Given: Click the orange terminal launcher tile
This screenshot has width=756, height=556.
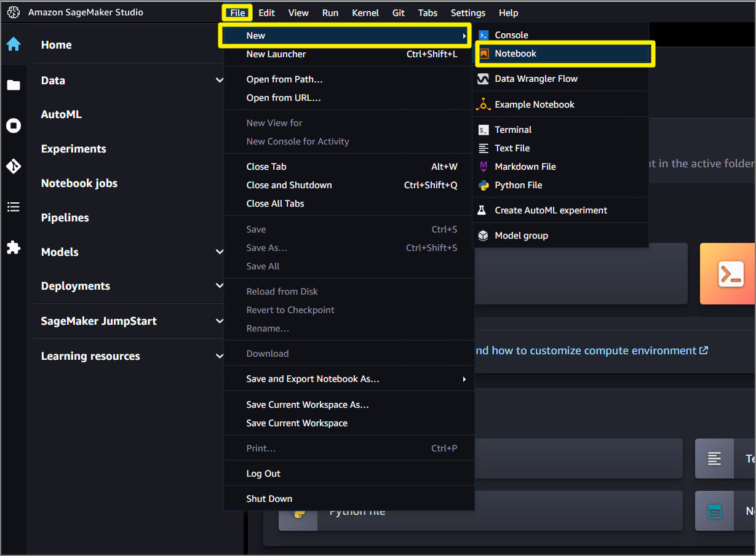Looking at the screenshot, I should (728, 274).
